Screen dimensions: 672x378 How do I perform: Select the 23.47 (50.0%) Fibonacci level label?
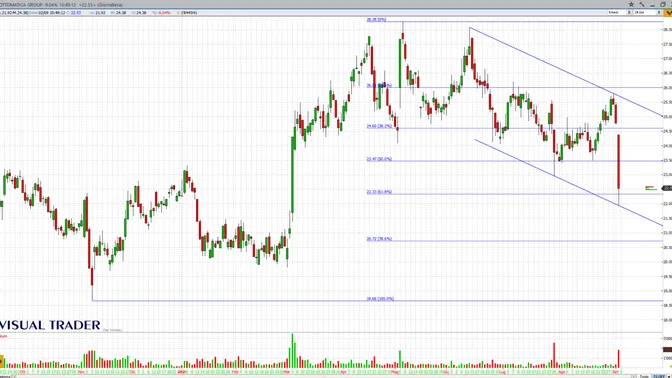click(x=379, y=159)
